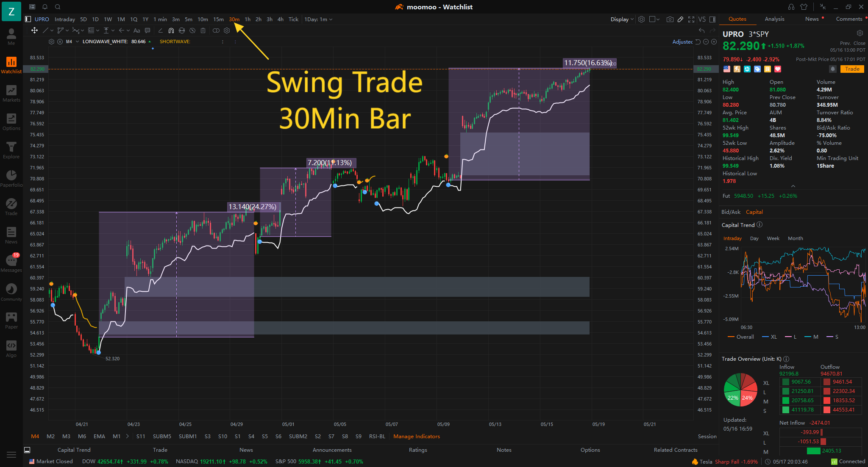Select the RSI-BL indicator preset
This screenshot has height=467, width=868.
click(x=377, y=436)
